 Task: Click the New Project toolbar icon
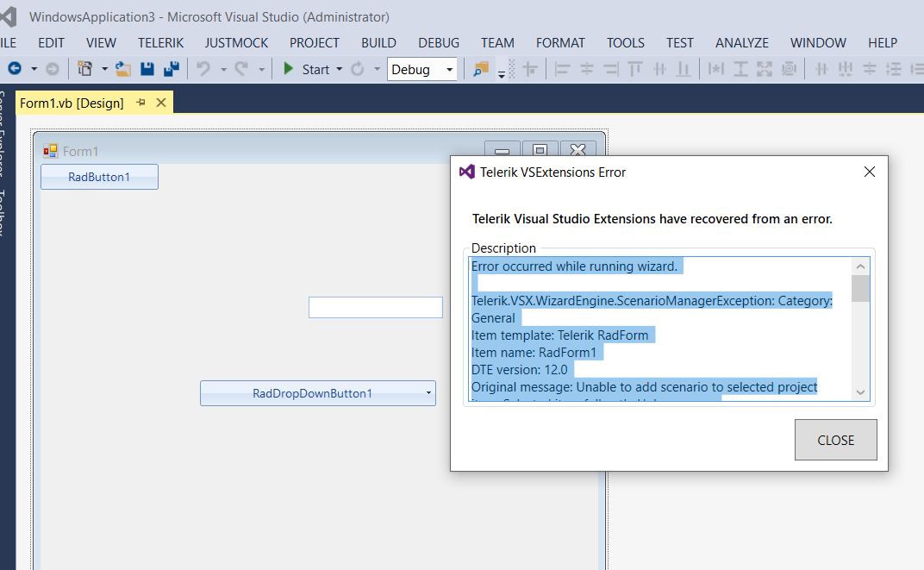[84, 69]
